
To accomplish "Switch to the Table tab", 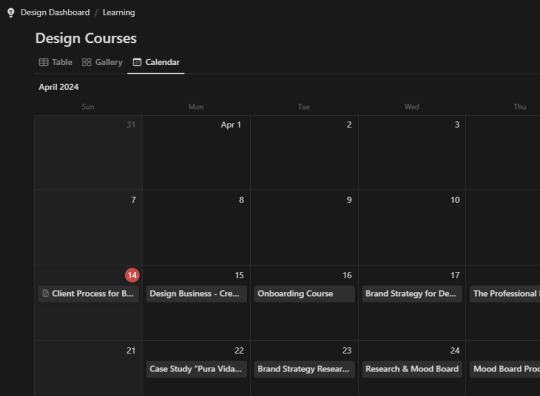I will (x=55, y=62).
